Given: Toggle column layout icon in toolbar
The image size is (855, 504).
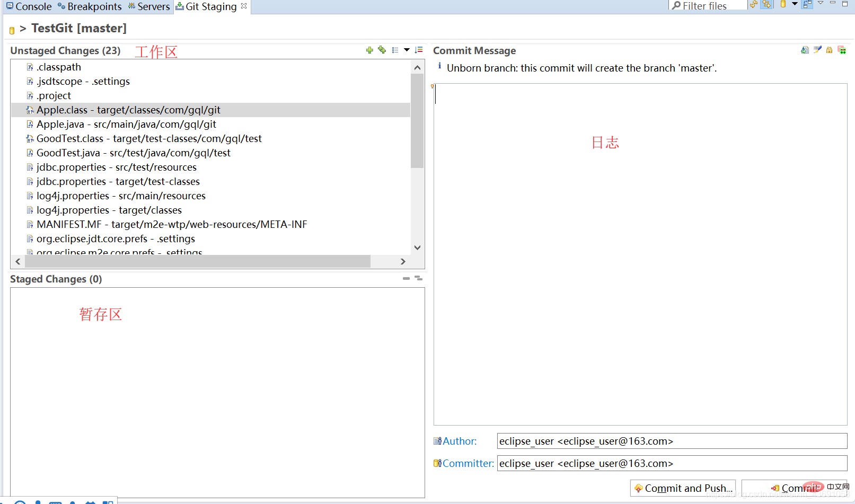Looking at the screenshot, I should tap(807, 4).
